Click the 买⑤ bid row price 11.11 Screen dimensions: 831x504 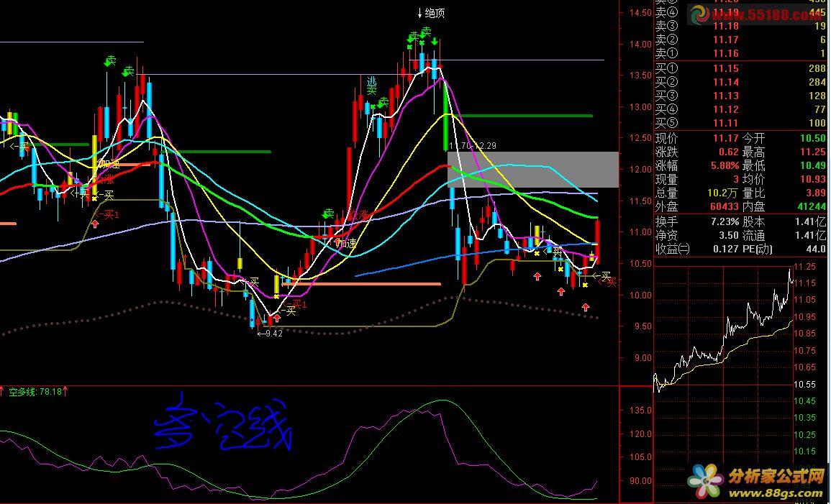(x=726, y=124)
